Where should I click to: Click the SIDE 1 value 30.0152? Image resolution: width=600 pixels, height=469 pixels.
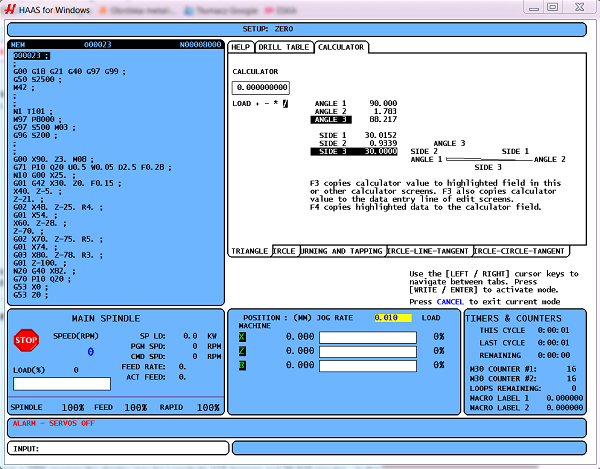point(381,135)
